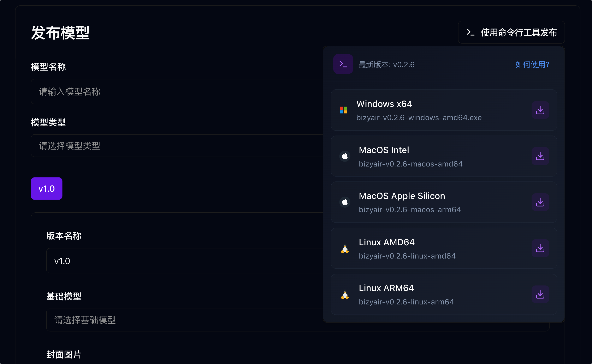Click the 使用命令行工具发布 button
Viewport: 592px width, 364px height.
[x=511, y=32]
